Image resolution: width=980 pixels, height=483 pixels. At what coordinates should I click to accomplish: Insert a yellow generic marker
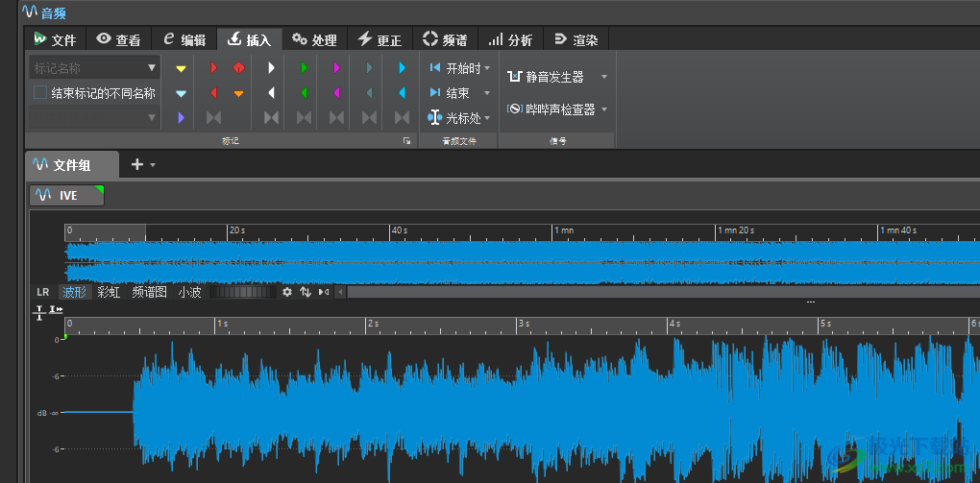pyautogui.click(x=181, y=69)
